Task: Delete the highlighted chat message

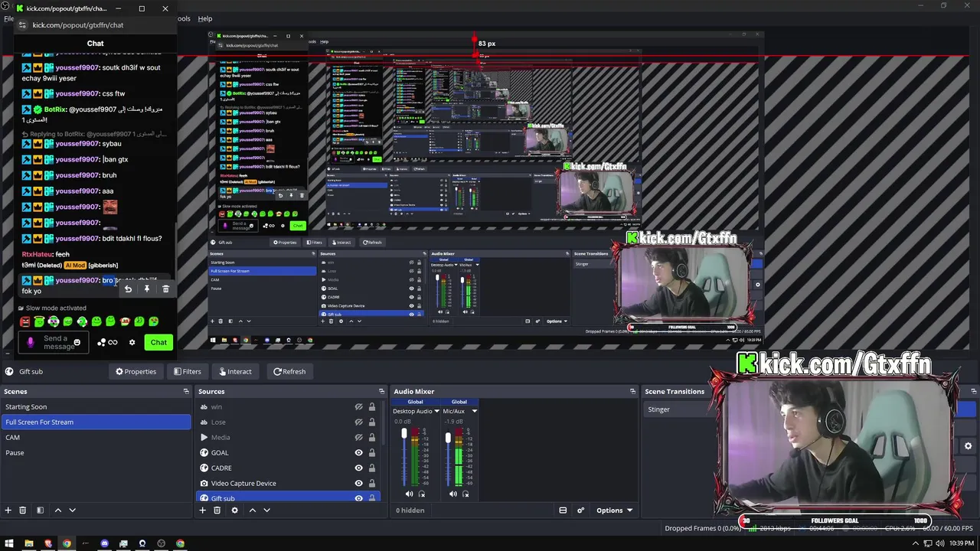Action: [165, 289]
